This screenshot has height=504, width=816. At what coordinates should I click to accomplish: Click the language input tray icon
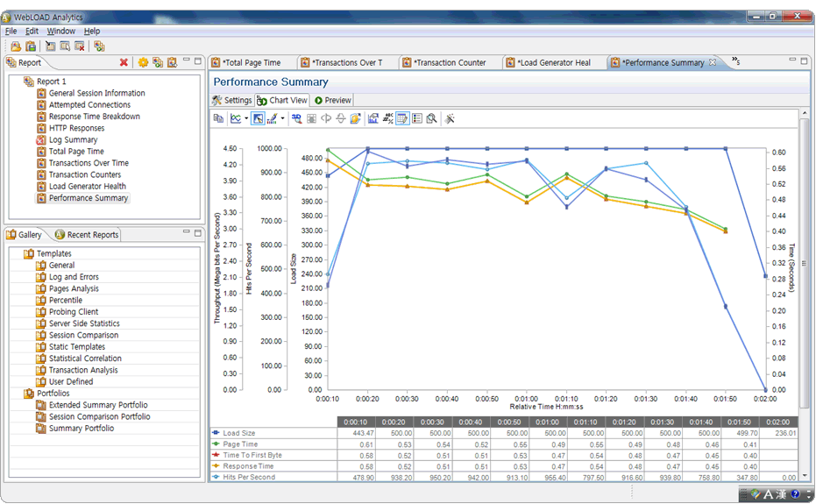(x=768, y=494)
